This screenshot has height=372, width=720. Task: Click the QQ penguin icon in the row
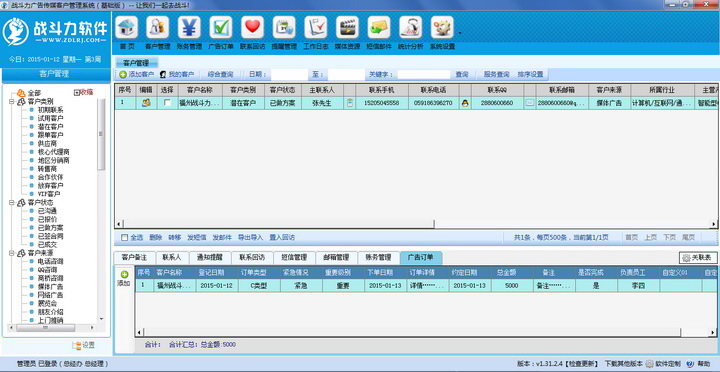pos(465,103)
